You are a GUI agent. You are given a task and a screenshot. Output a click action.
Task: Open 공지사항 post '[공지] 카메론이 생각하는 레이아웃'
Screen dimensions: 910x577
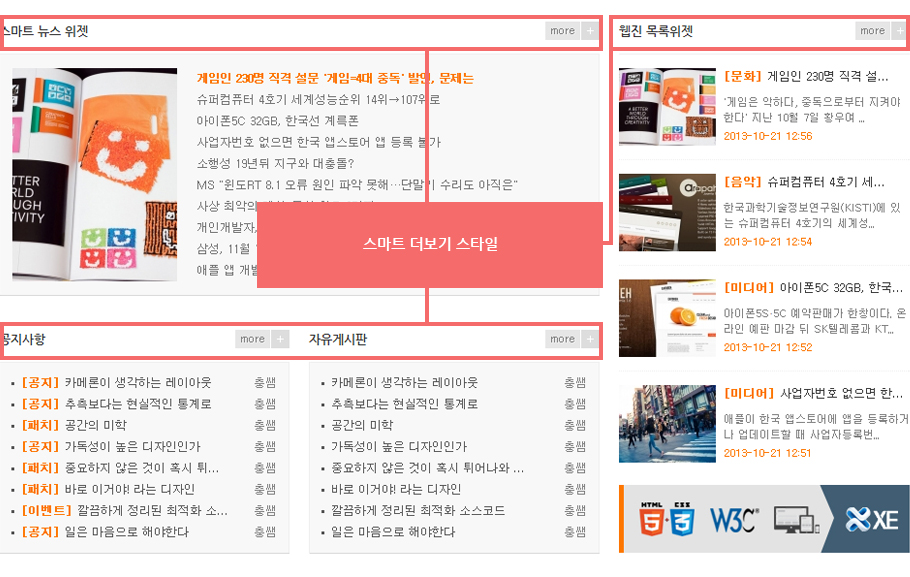point(117,383)
